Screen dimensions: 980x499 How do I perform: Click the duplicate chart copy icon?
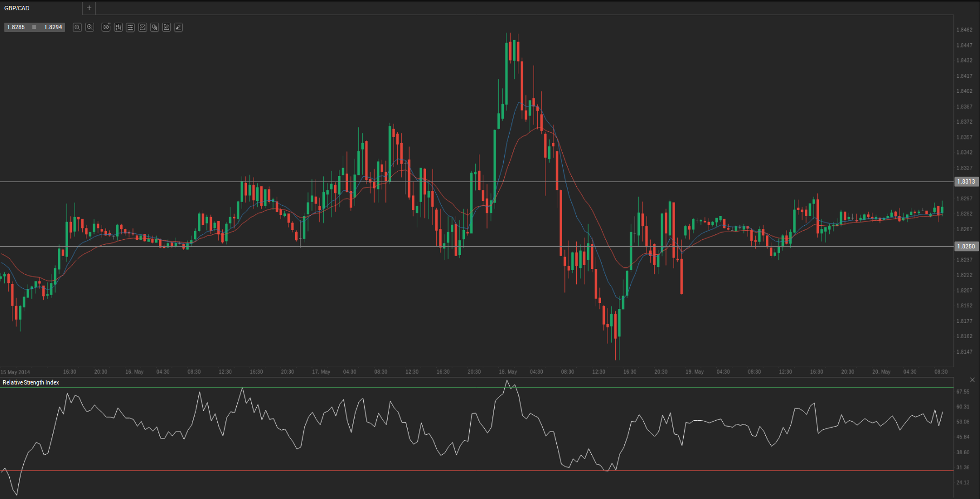click(x=155, y=27)
